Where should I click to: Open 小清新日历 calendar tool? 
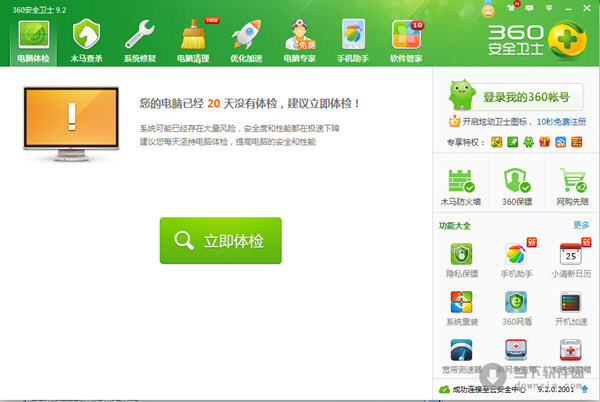(571, 260)
